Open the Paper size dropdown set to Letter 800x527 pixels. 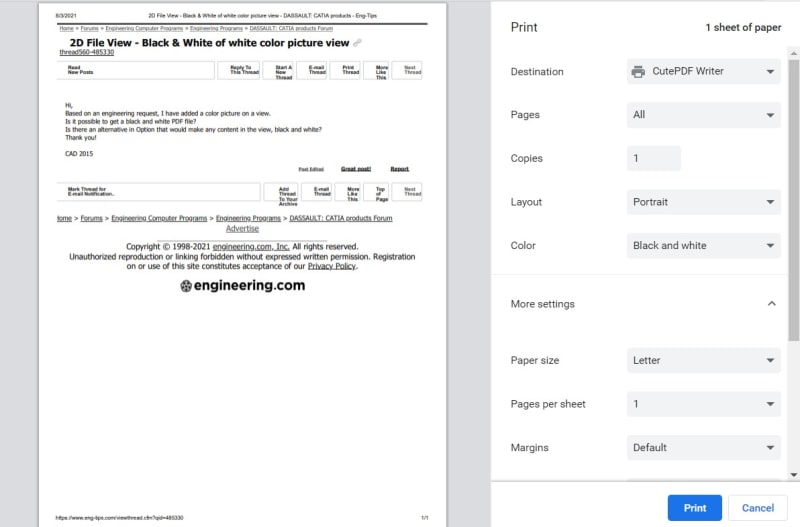[703, 360]
